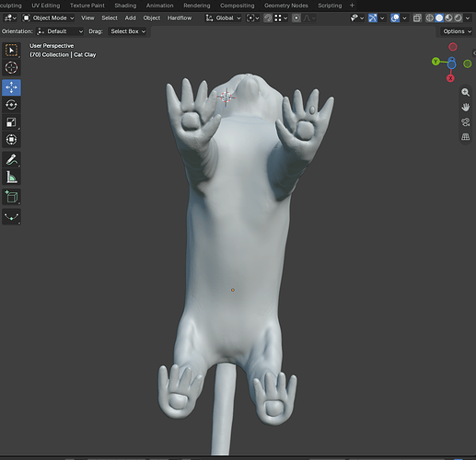Select the Annotate pencil tool

tap(11, 159)
